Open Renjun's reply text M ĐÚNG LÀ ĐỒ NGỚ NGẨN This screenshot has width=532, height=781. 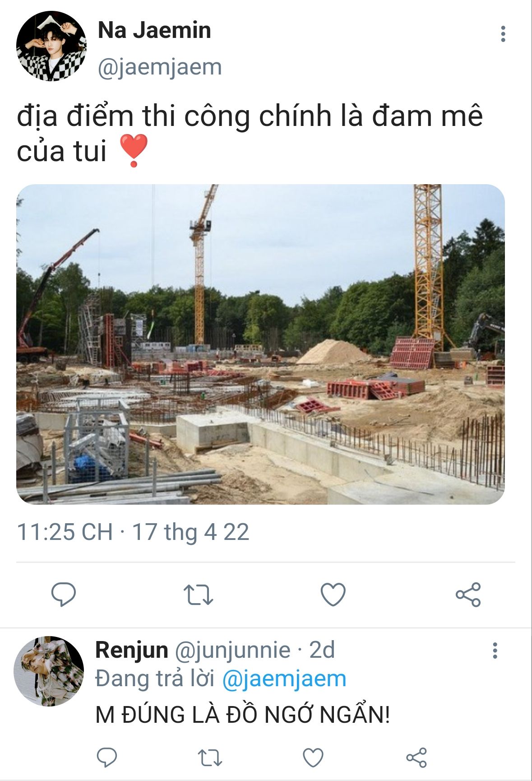(243, 714)
